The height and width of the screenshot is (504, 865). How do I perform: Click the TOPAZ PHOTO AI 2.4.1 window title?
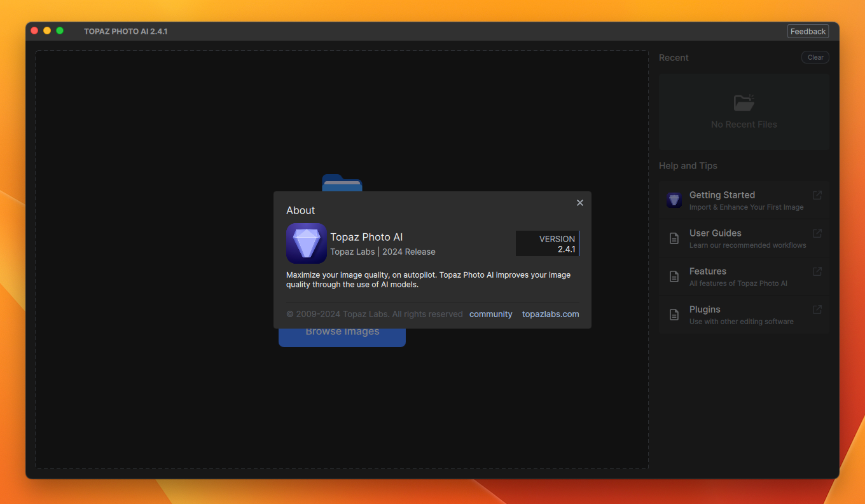(x=126, y=31)
